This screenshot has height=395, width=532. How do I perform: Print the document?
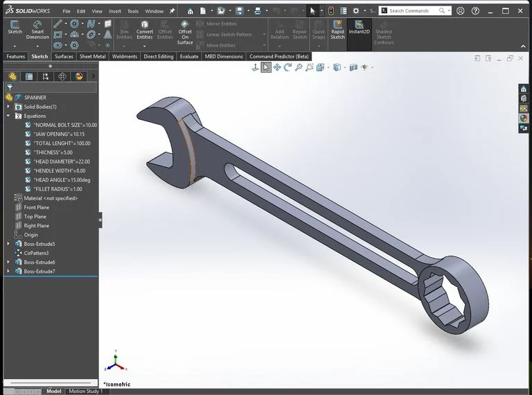pos(258,11)
